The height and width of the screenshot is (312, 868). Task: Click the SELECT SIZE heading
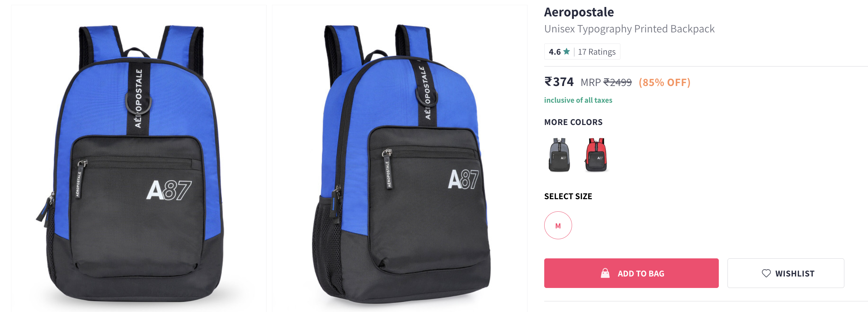pos(568,196)
